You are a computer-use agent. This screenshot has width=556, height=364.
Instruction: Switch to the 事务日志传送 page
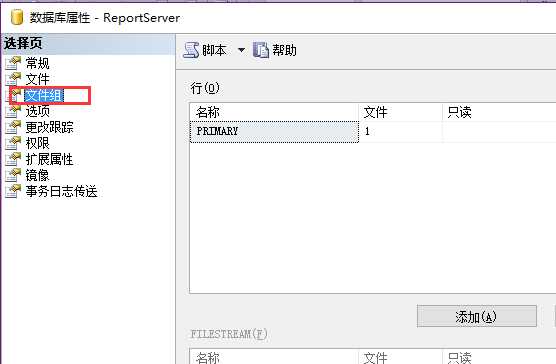(x=61, y=191)
